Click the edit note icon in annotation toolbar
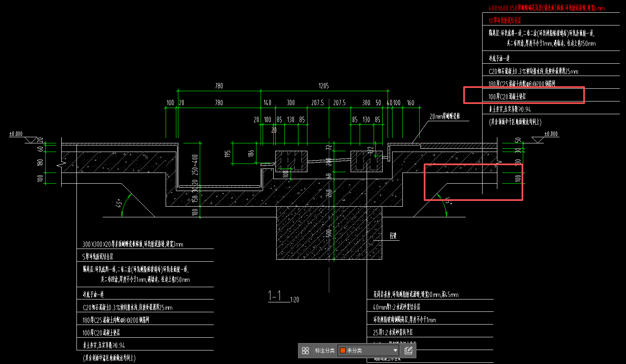The height and width of the screenshot is (364, 626). 408,350
